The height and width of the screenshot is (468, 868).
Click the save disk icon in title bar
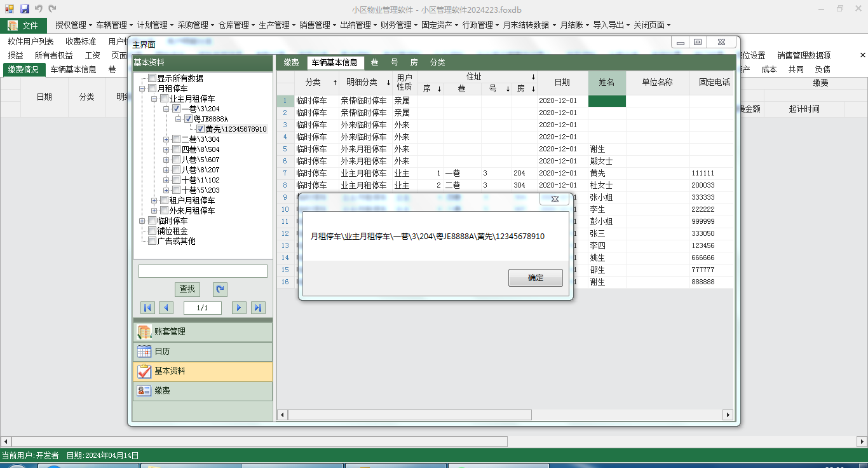(x=25, y=9)
